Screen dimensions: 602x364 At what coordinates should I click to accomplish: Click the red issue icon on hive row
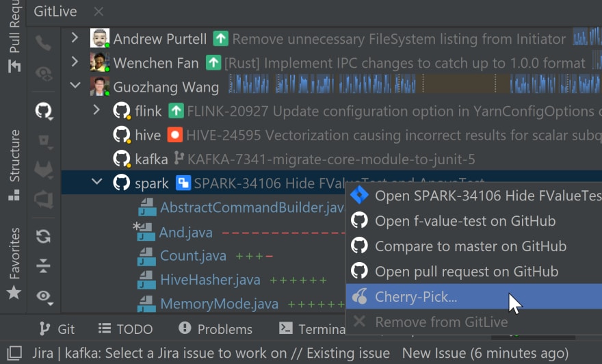tap(174, 135)
